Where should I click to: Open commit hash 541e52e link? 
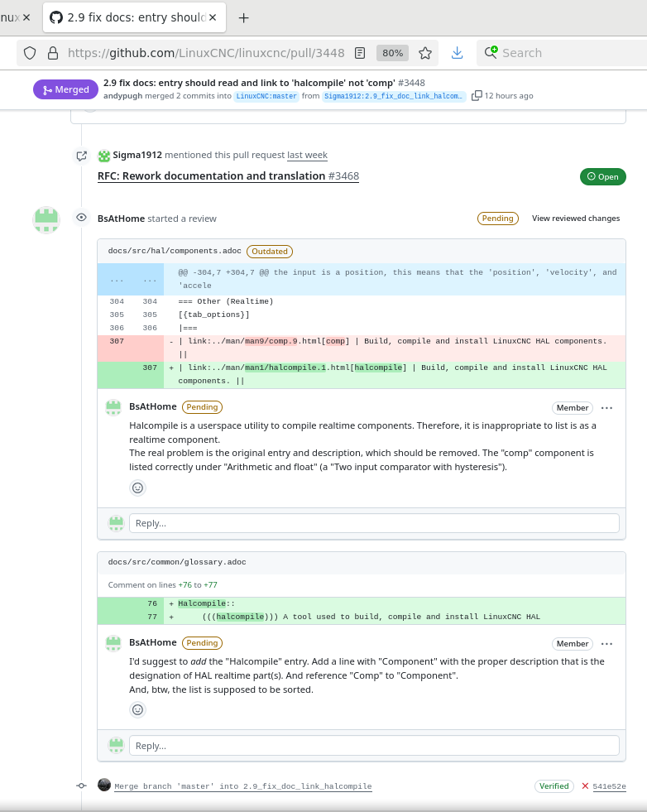tap(610, 786)
